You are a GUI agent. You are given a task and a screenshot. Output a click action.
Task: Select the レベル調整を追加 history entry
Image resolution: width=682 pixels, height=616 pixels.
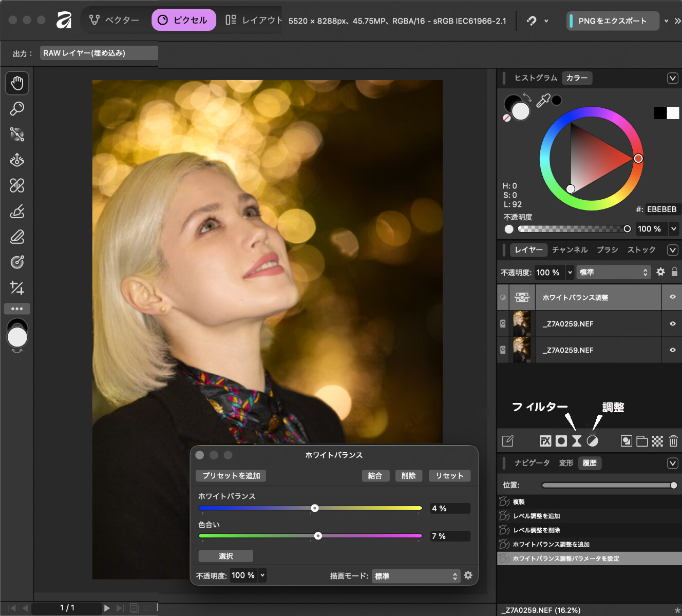pos(536,516)
